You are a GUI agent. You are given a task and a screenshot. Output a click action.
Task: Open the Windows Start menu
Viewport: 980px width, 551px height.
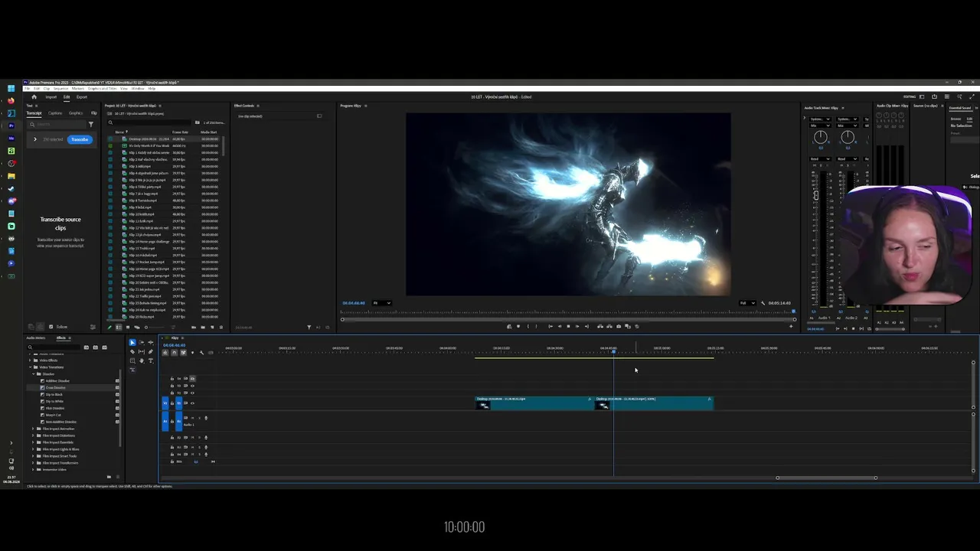pyautogui.click(x=11, y=88)
